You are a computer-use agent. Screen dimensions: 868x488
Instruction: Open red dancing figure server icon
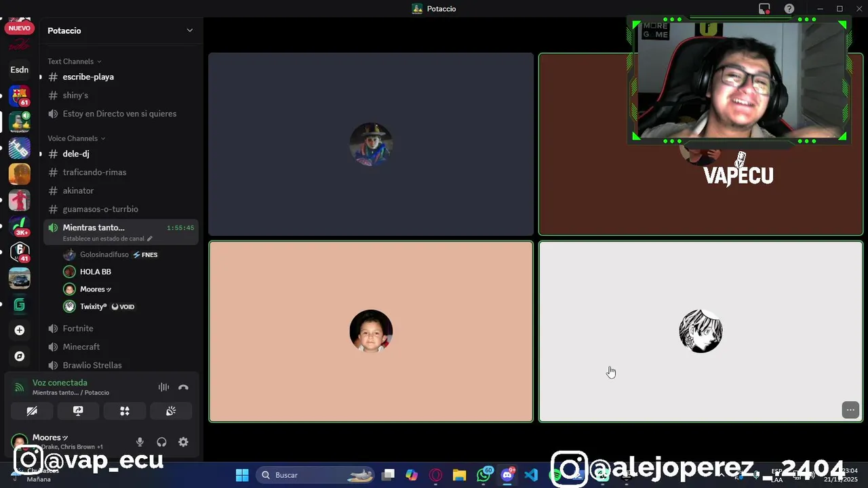[19, 200]
